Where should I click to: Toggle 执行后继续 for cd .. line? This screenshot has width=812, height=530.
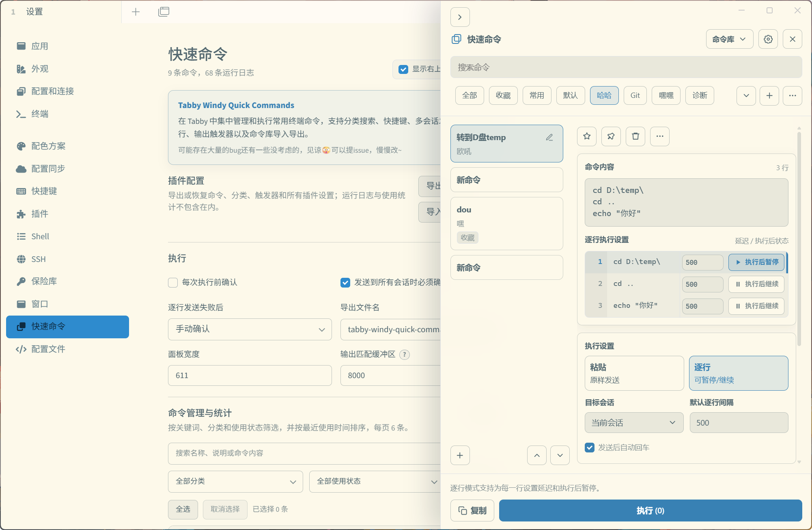[x=756, y=284]
